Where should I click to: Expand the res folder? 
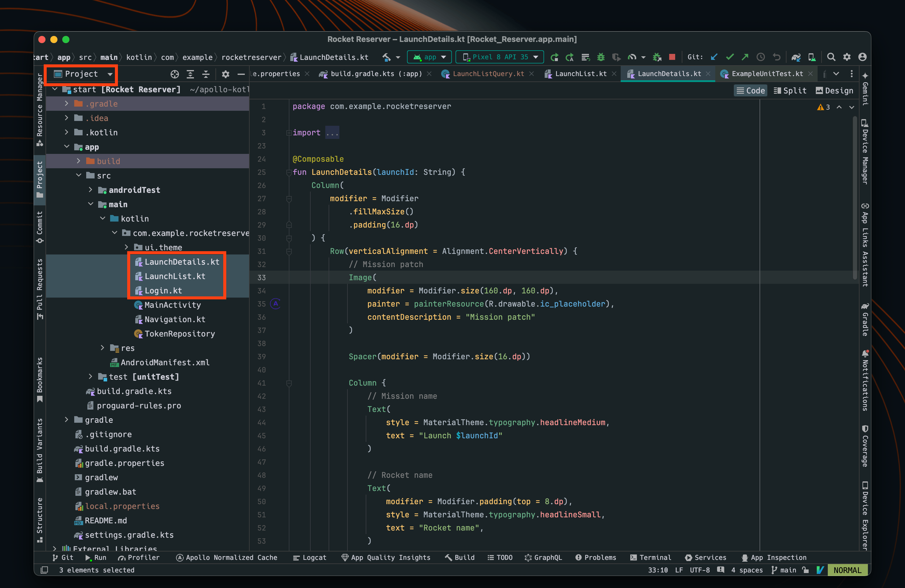pyautogui.click(x=102, y=348)
